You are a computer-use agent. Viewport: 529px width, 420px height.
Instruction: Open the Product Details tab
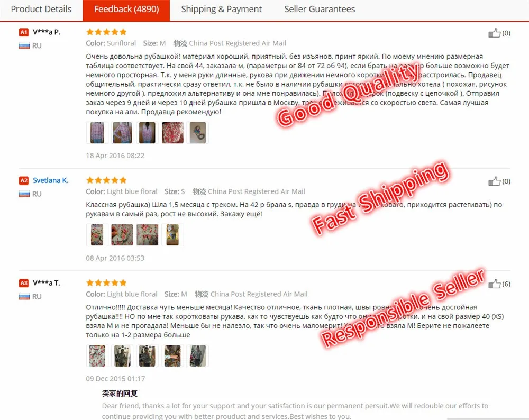point(41,9)
